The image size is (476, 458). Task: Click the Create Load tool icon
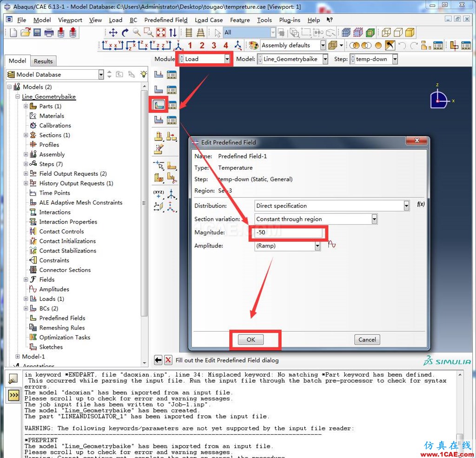[159, 74]
